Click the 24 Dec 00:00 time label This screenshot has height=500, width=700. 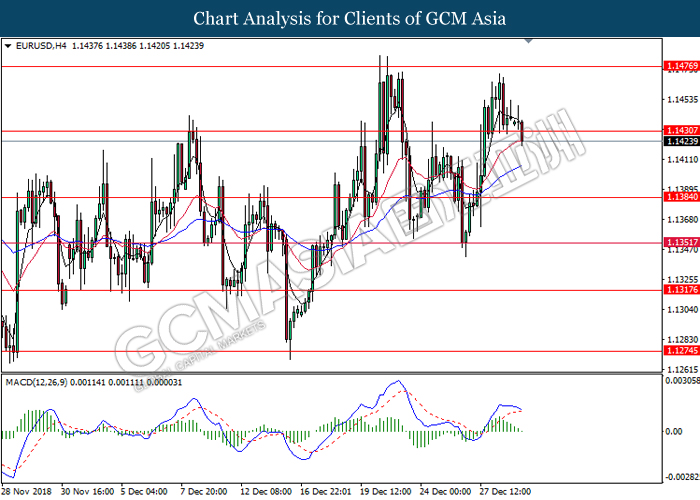tap(445, 492)
